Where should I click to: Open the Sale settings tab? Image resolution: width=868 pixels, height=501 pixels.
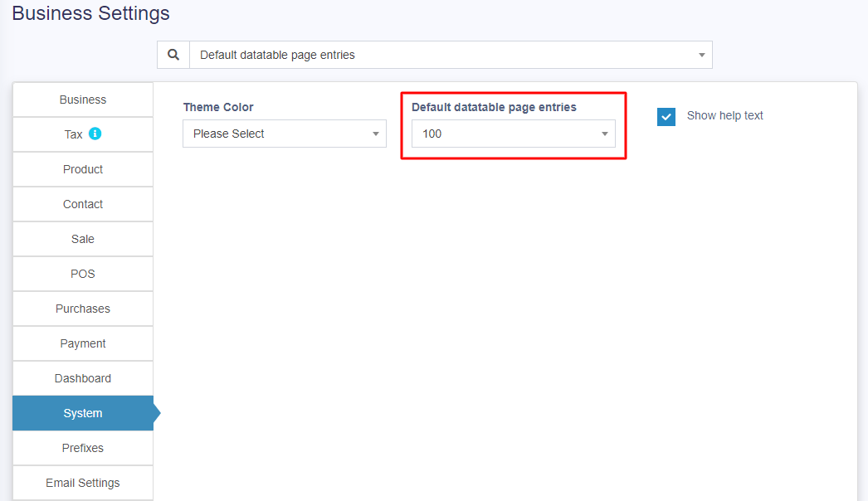[83, 239]
